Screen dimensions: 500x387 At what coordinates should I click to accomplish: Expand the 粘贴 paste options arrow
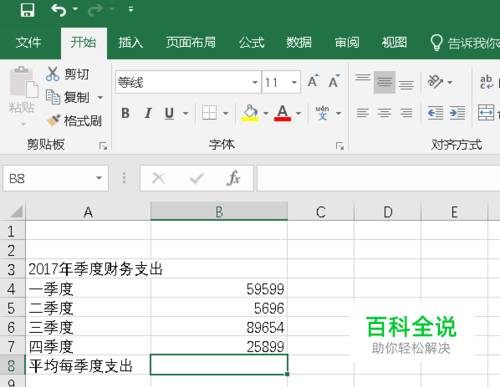pos(23,124)
